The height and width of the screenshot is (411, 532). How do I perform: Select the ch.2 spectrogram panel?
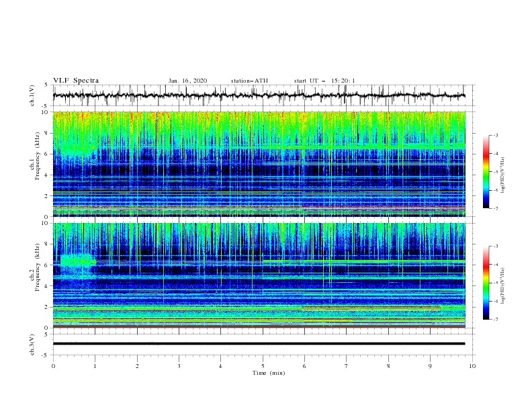tap(259, 275)
